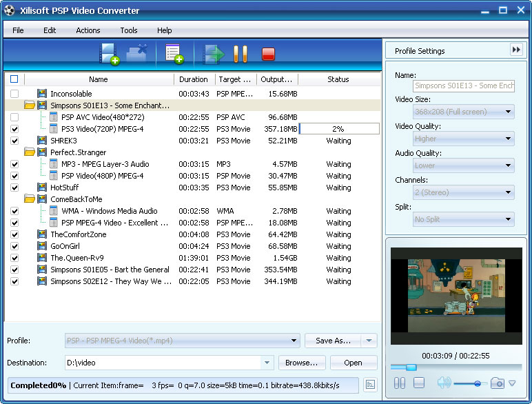Click the Save As... button

pos(333,341)
